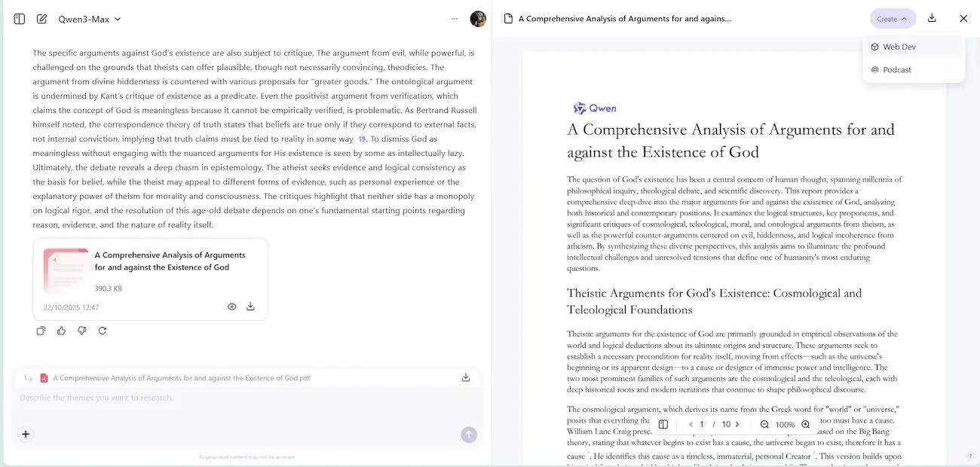Click the plus button to add attachments
Image resolution: width=980 pixels, height=467 pixels.
click(x=26, y=434)
